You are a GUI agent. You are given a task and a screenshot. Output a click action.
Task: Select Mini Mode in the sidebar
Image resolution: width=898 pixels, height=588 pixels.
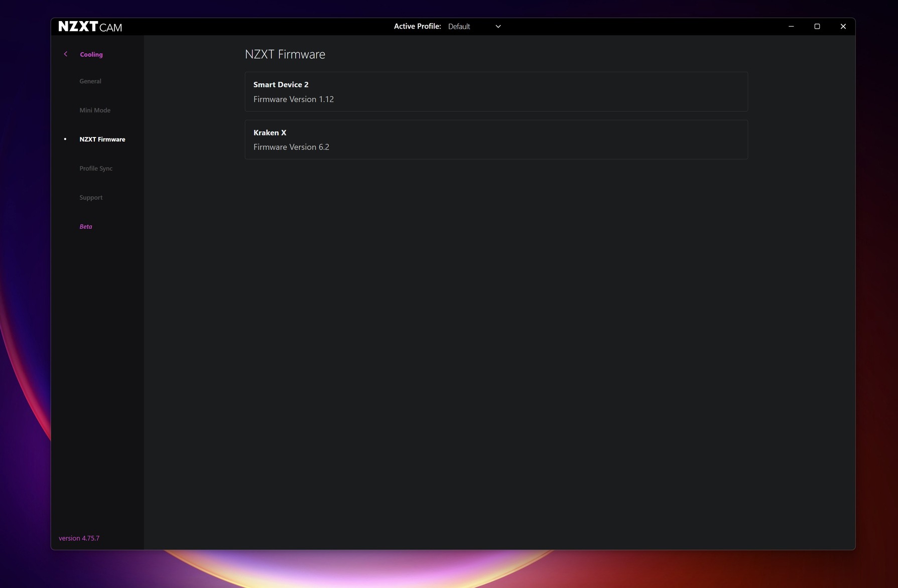tap(95, 110)
